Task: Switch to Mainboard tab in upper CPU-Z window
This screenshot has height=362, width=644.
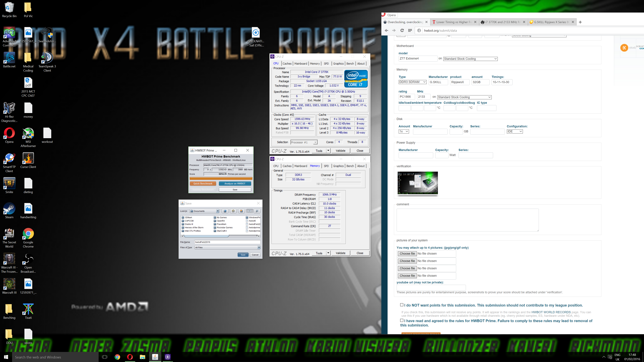Action: [301, 64]
